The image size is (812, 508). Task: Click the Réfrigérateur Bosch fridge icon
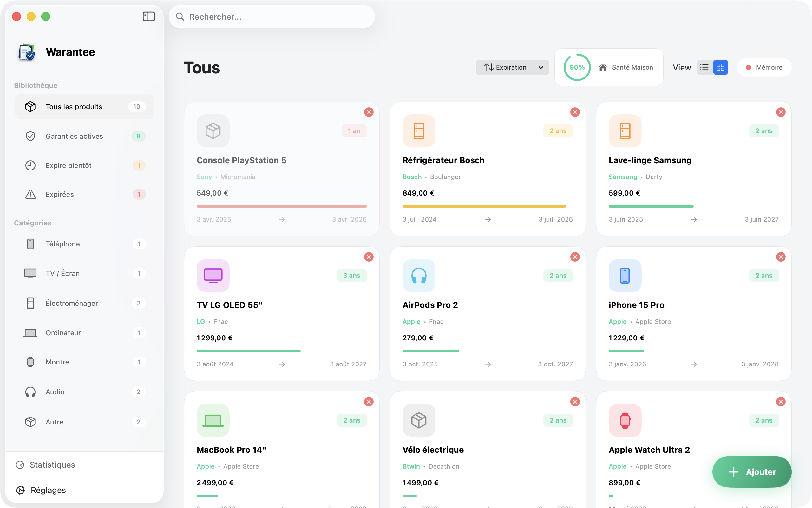[x=419, y=131]
